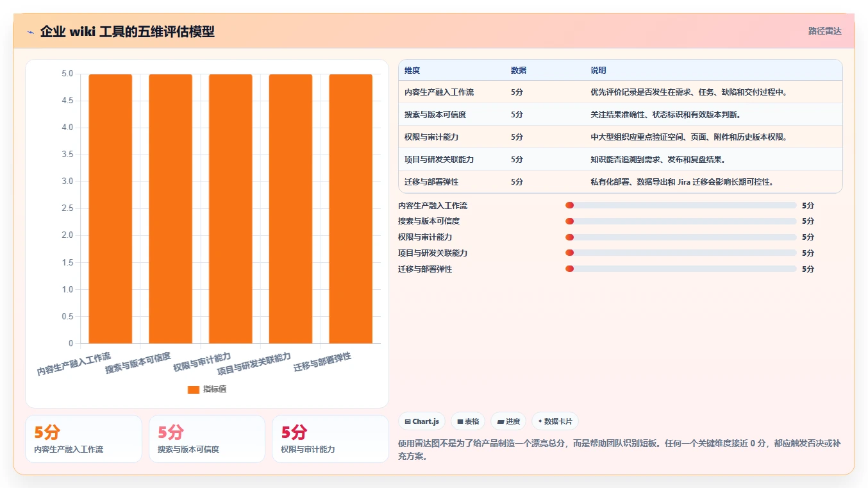Click the 数据卡片 chip

click(x=555, y=421)
